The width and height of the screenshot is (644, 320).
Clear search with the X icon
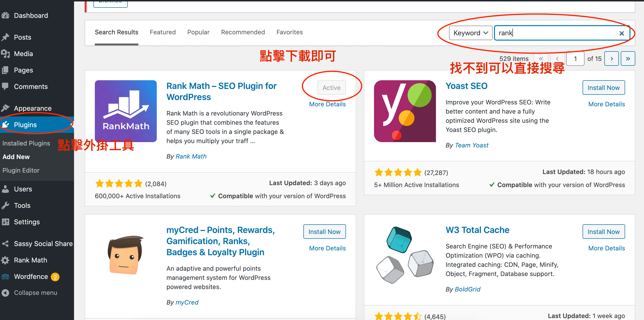coord(622,33)
